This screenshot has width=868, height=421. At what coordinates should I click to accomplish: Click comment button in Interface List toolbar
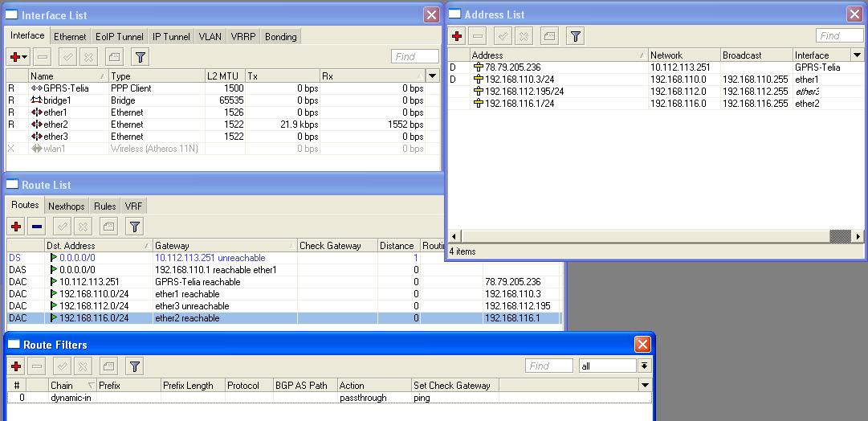click(113, 57)
